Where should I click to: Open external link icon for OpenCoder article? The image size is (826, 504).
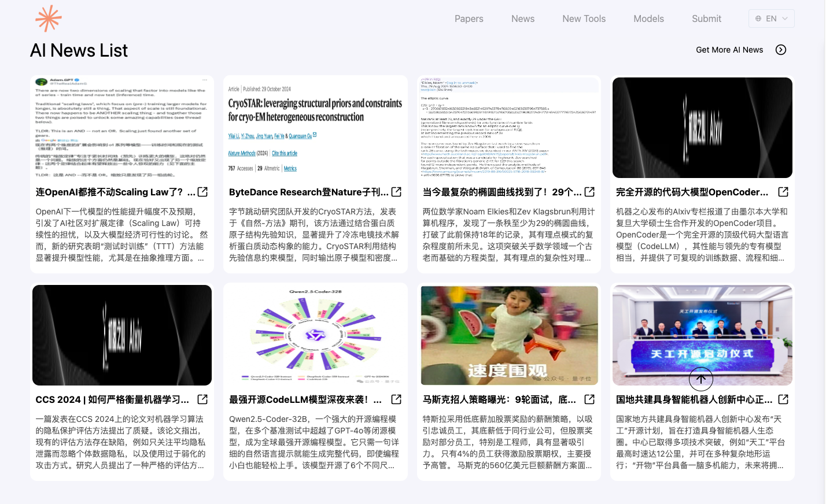(x=783, y=192)
